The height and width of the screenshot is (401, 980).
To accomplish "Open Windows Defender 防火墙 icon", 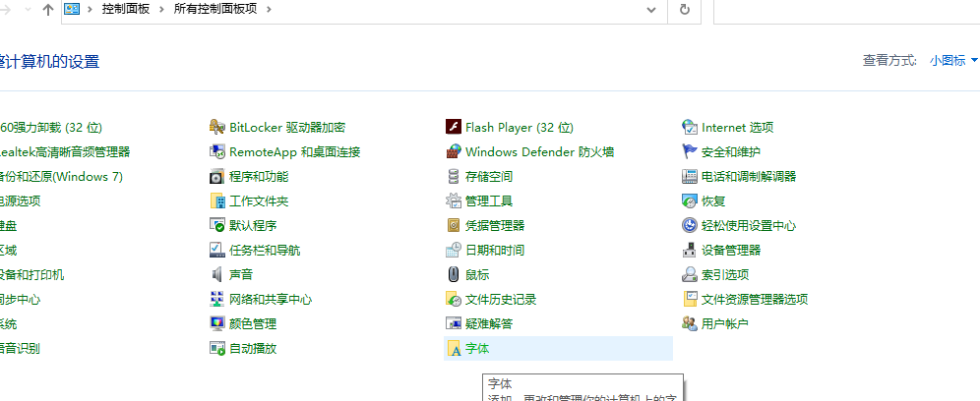I will point(454,152).
